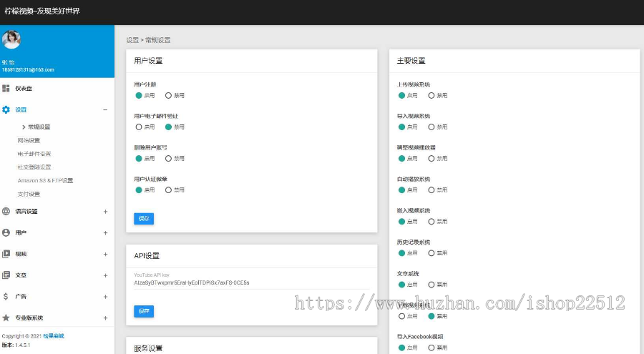Click the 柠檬视频-发现美好世界 site title
Viewport: 644px width, 354px height.
click(x=42, y=11)
